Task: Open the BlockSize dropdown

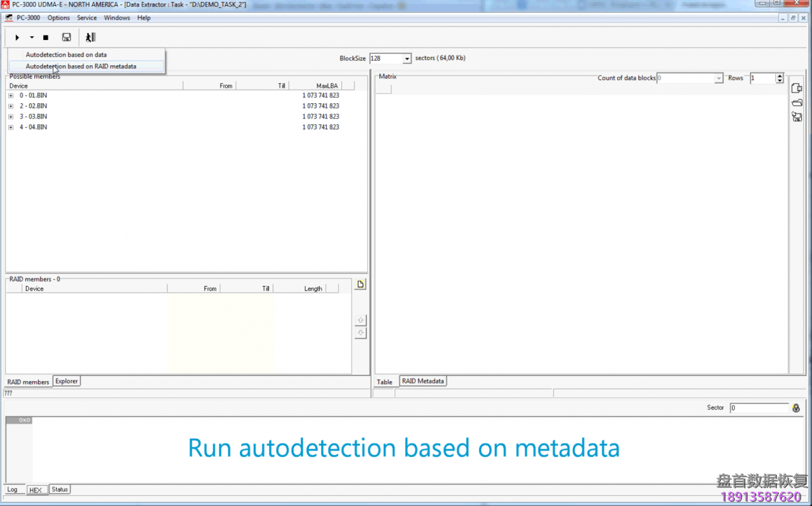Action: [x=407, y=59]
